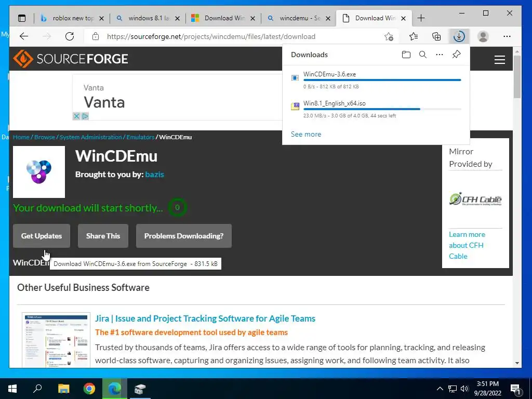The image size is (532, 399).
Task: Search downloads with magnifier icon
Action: 423,55
